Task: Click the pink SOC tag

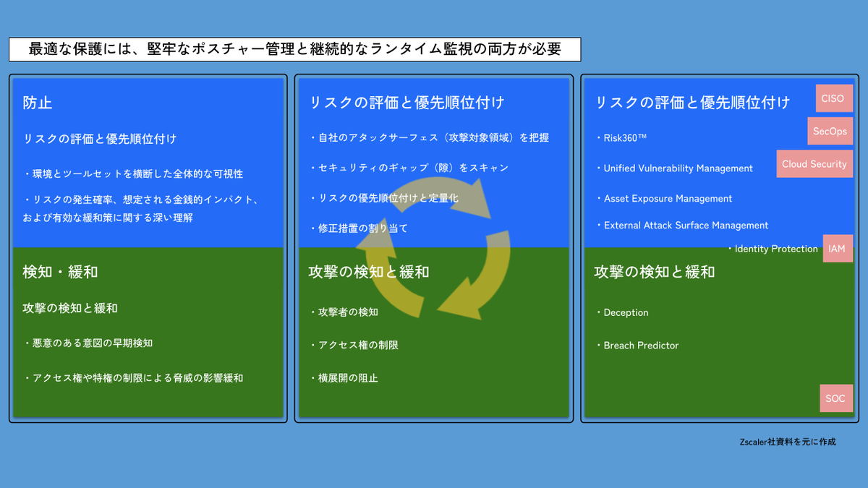Action: coord(835,398)
